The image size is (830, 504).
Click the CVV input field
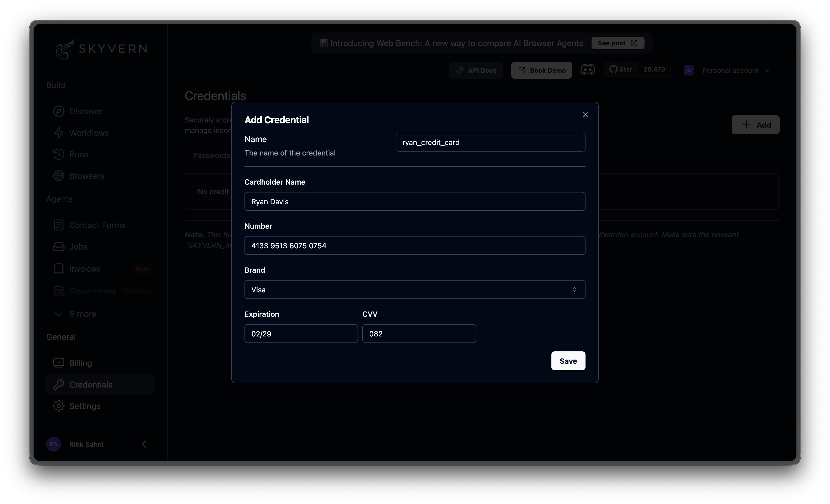click(x=419, y=334)
